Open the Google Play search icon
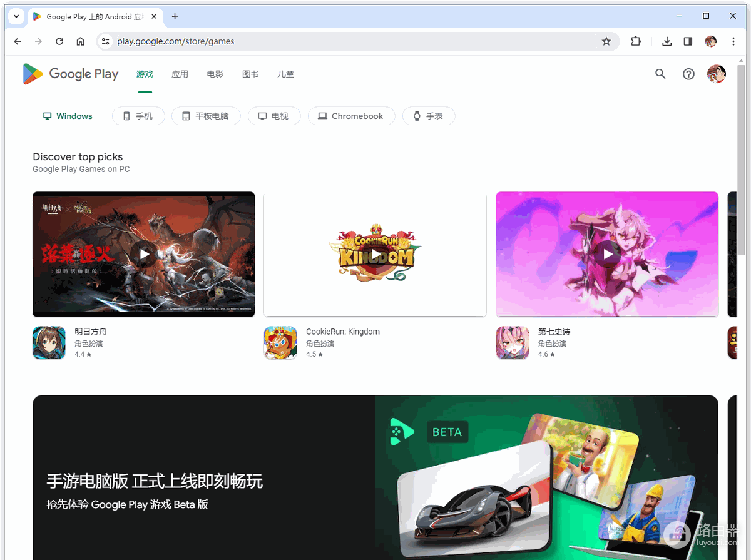This screenshot has width=751, height=560. tap(660, 74)
